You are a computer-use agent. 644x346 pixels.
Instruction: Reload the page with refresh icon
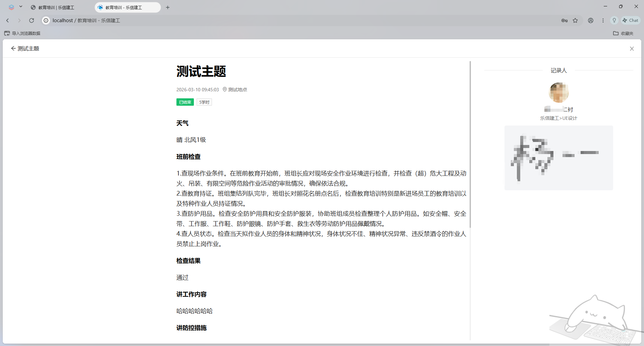tap(32, 20)
